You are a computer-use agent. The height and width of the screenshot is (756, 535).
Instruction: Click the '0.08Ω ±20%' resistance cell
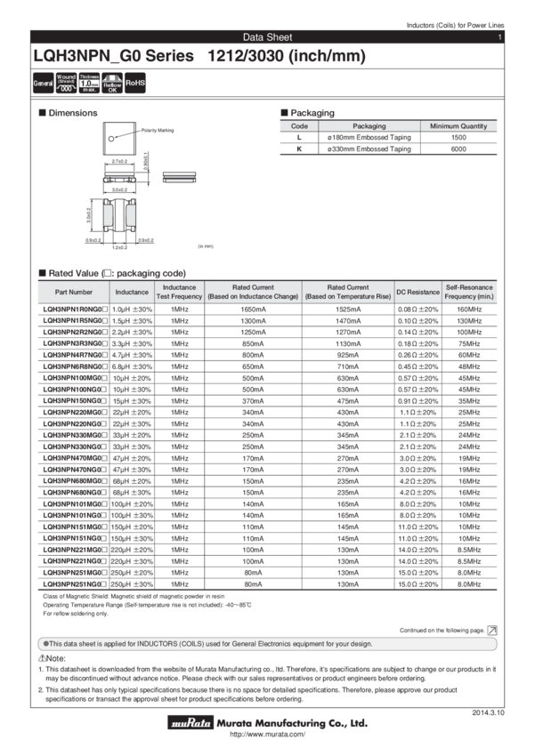(x=417, y=309)
